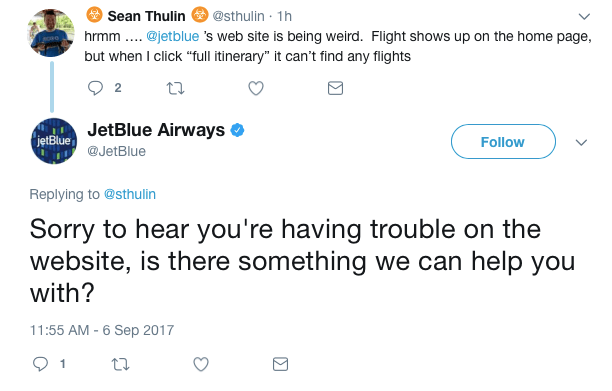Like the JetBlue Airways reply
The image size is (612, 391).
click(201, 364)
